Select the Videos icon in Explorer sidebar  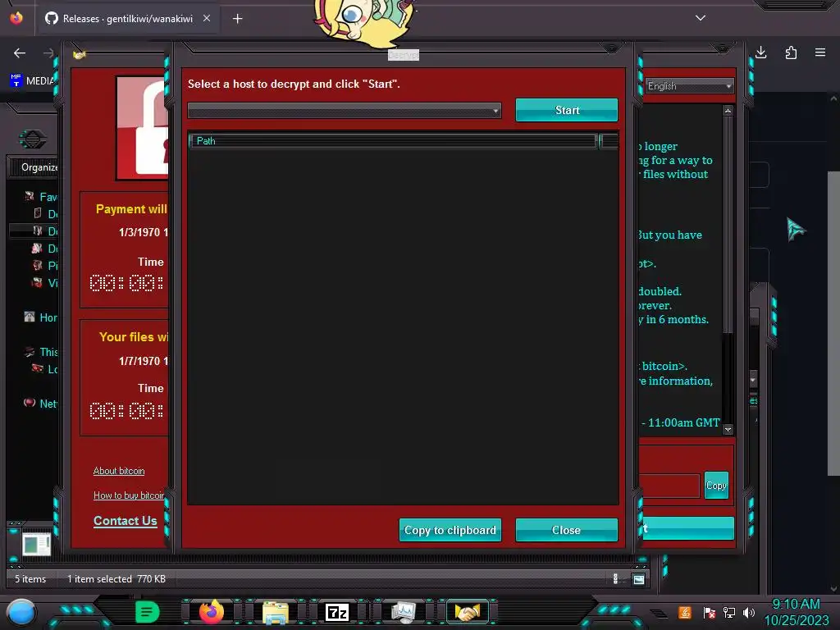[37, 282]
